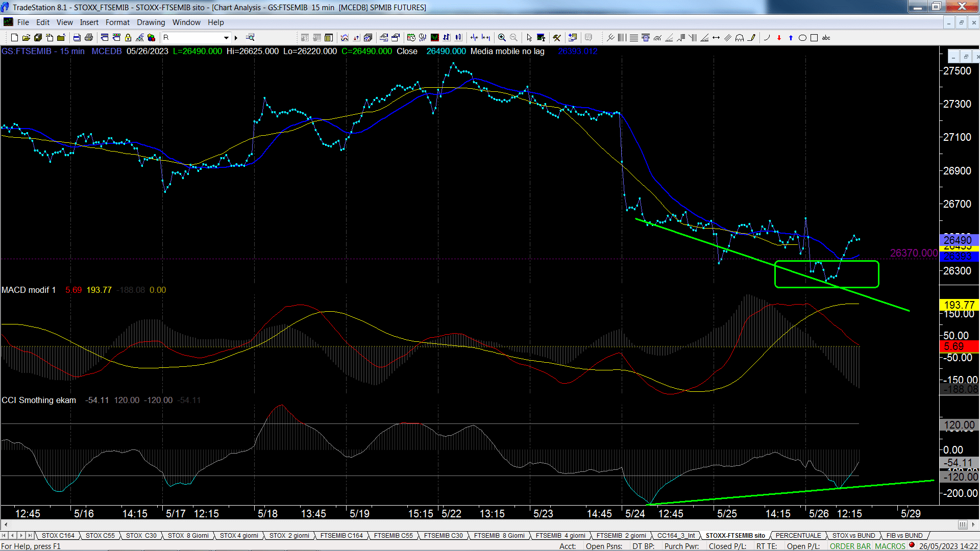Select the parallel lines channel tool
980x551 pixels.
728,38
